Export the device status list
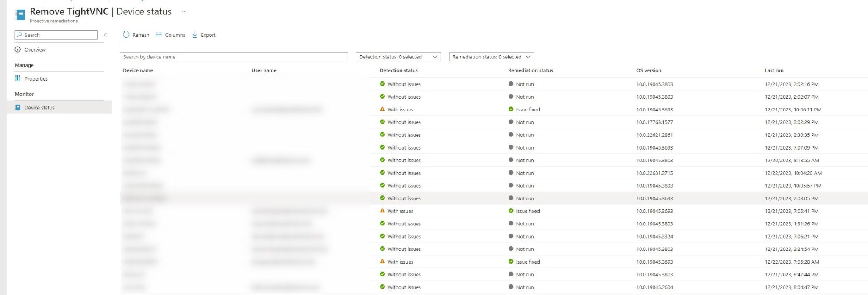The height and width of the screenshot is (295, 868). pos(204,35)
